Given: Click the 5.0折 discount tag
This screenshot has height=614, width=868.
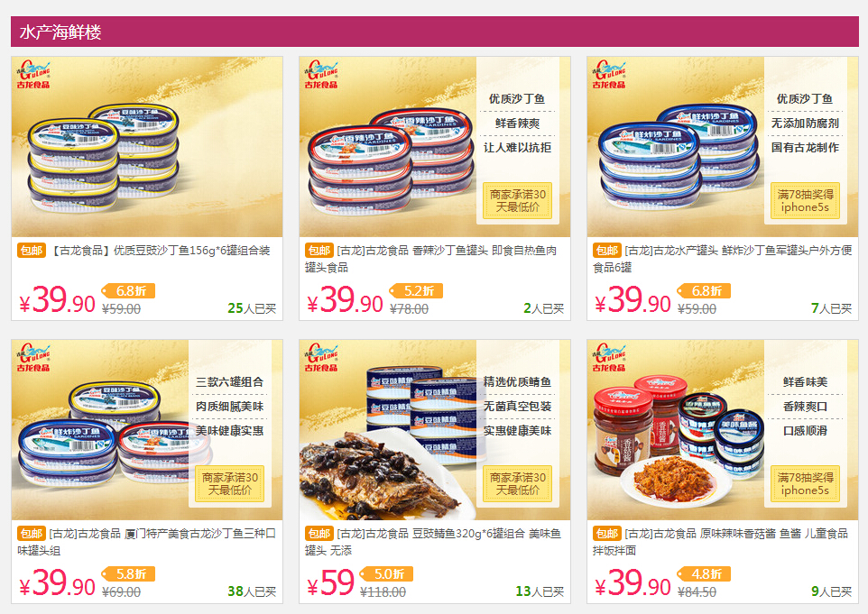Looking at the screenshot, I should pos(387,574).
